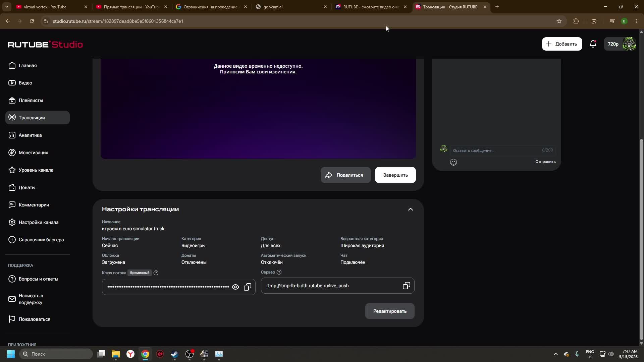Click Завершить to end the stream
The width and height of the screenshot is (644, 362).
(x=395, y=175)
